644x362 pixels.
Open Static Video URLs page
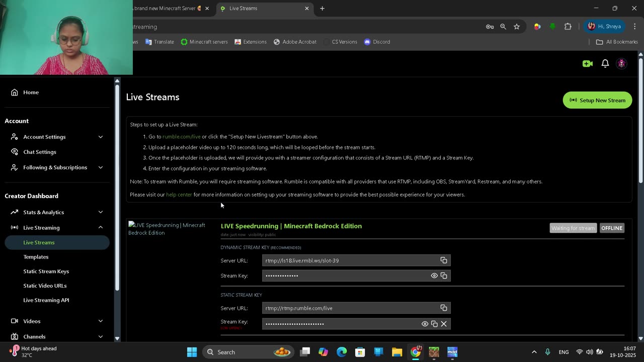tap(45, 286)
